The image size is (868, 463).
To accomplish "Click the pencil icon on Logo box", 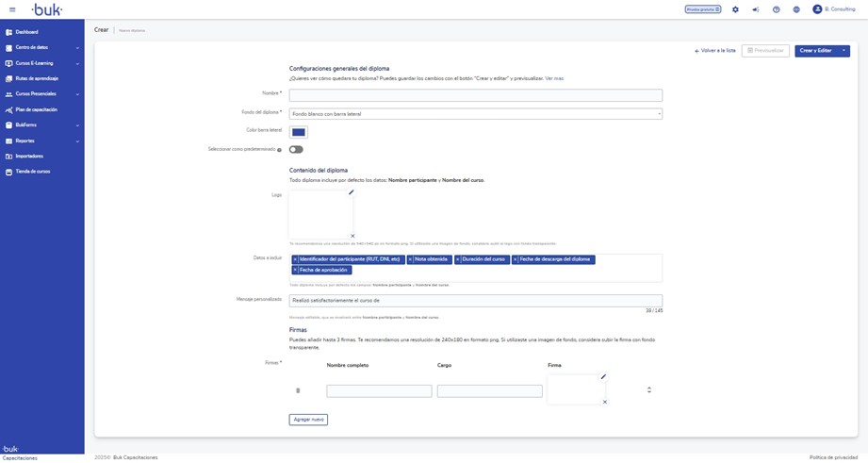I will coord(352,192).
